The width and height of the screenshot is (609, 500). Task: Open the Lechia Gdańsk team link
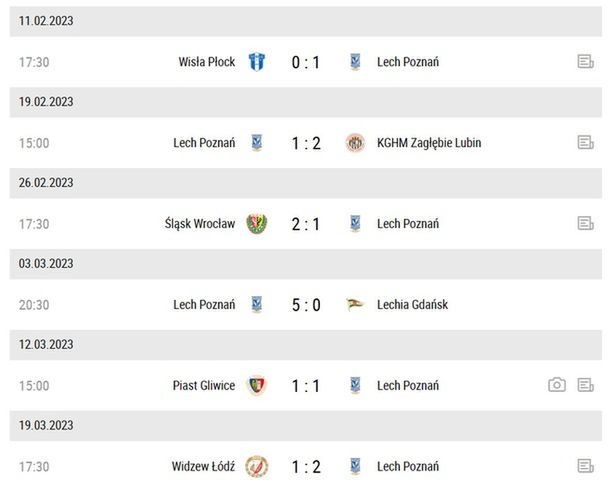coord(412,304)
